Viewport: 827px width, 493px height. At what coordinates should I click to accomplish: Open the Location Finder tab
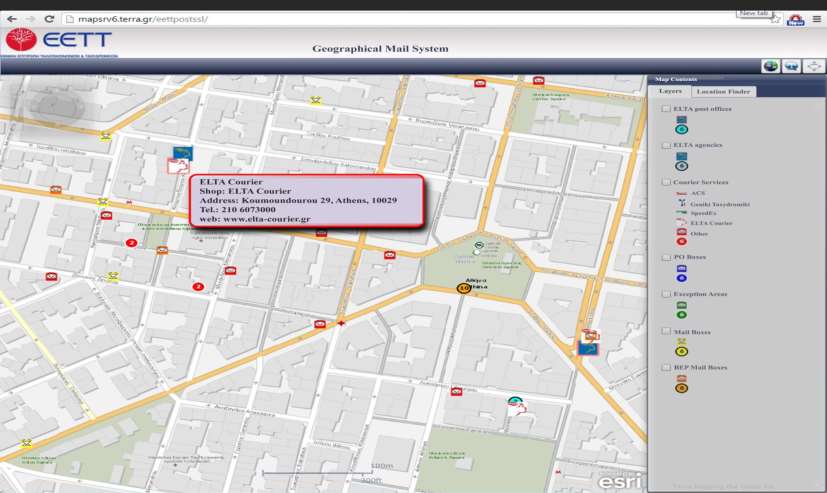tap(723, 92)
